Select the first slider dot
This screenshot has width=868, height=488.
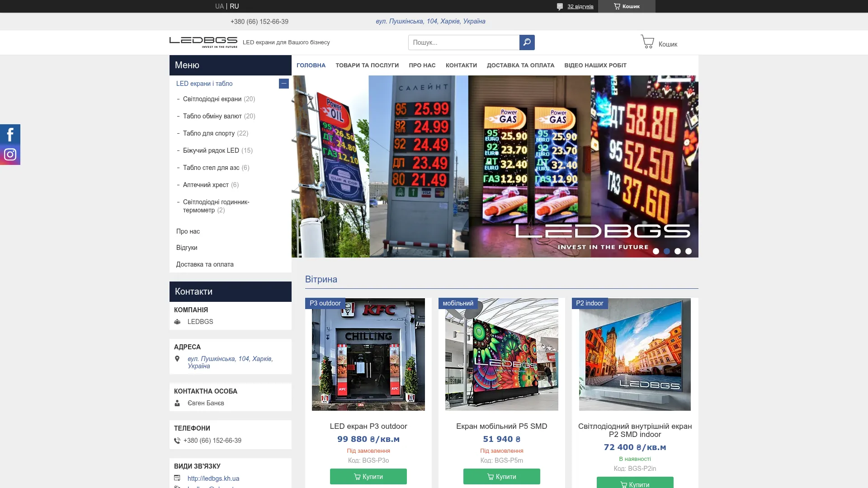point(656,251)
